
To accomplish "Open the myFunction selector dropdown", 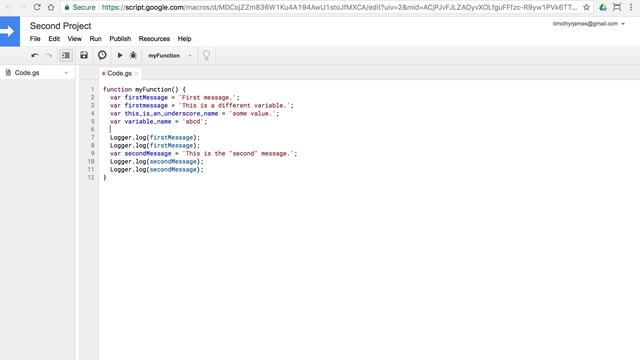I will click(x=170, y=55).
